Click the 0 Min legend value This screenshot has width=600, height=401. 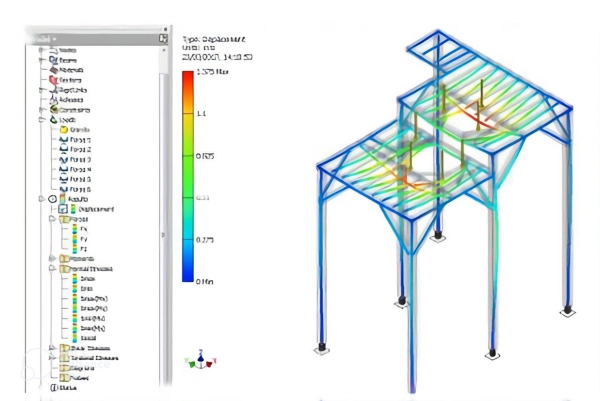pyautogui.click(x=204, y=282)
